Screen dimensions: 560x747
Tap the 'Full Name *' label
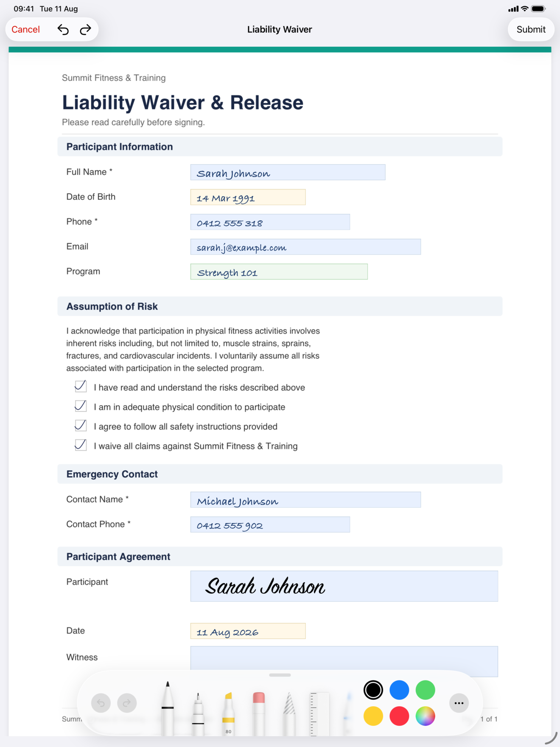89,172
